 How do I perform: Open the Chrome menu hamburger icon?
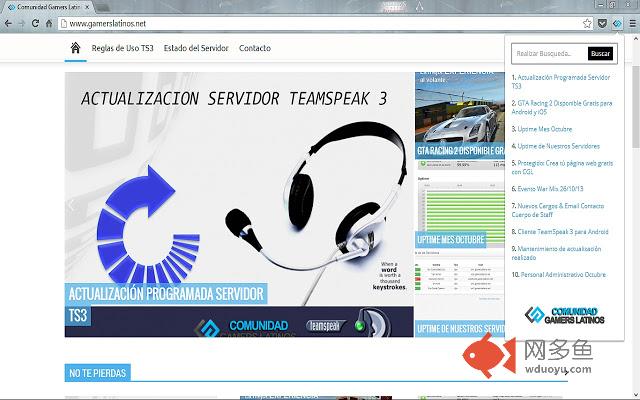pos(632,23)
